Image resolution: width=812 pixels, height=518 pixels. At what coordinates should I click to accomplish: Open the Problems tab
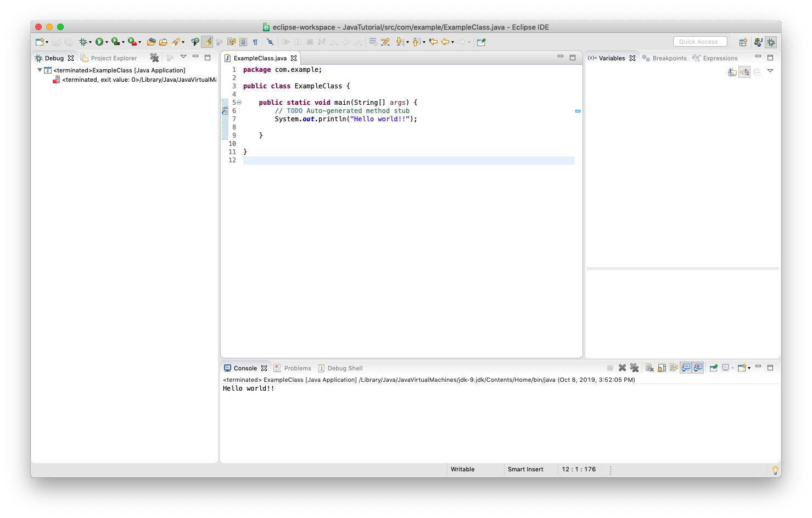(x=293, y=368)
